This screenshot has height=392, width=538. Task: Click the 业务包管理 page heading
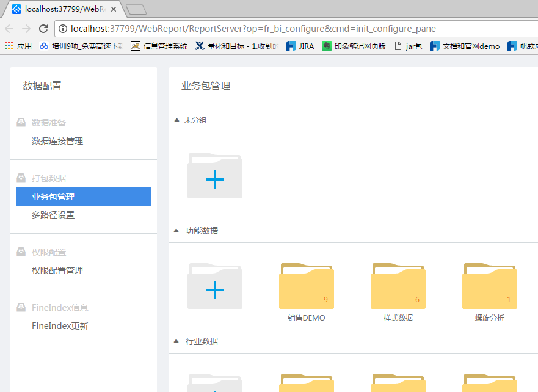click(x=206, y=85)
